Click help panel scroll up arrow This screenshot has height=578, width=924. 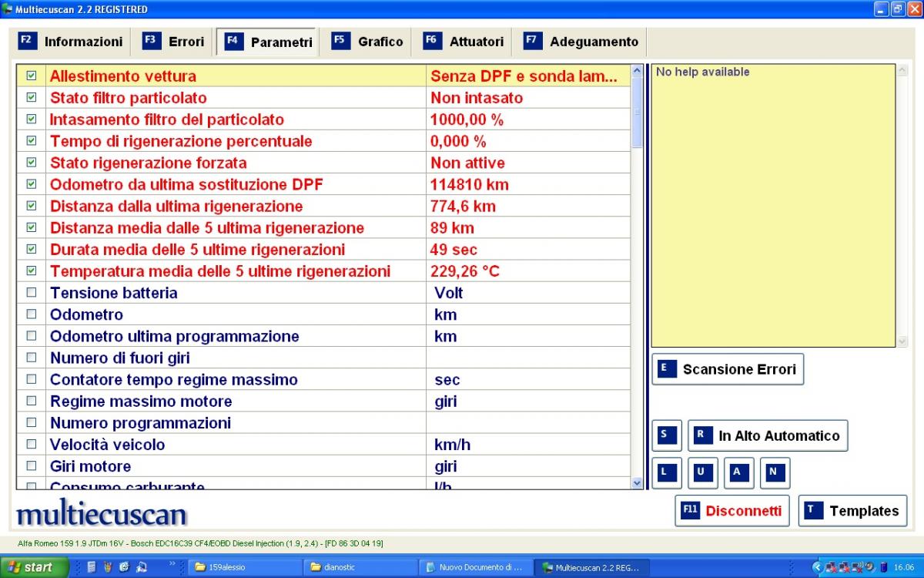tap(902, 71)
